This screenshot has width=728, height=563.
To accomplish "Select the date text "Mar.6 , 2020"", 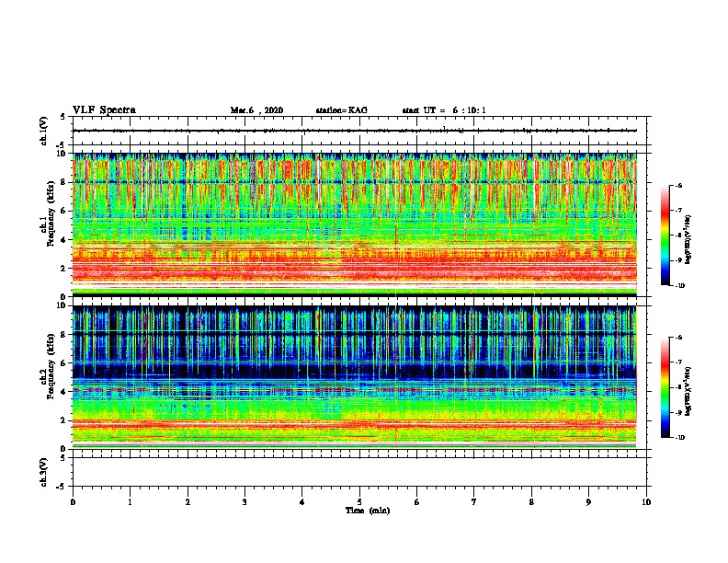I will tap(256, 110).
